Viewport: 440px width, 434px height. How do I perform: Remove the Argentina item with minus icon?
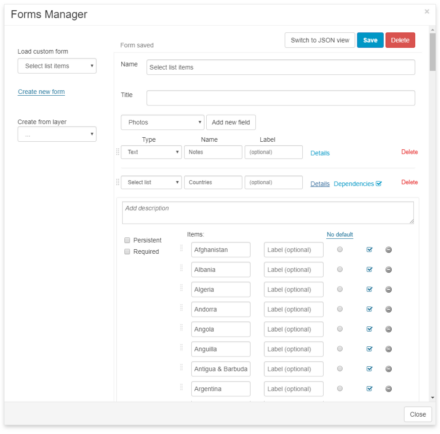[388, 389]
